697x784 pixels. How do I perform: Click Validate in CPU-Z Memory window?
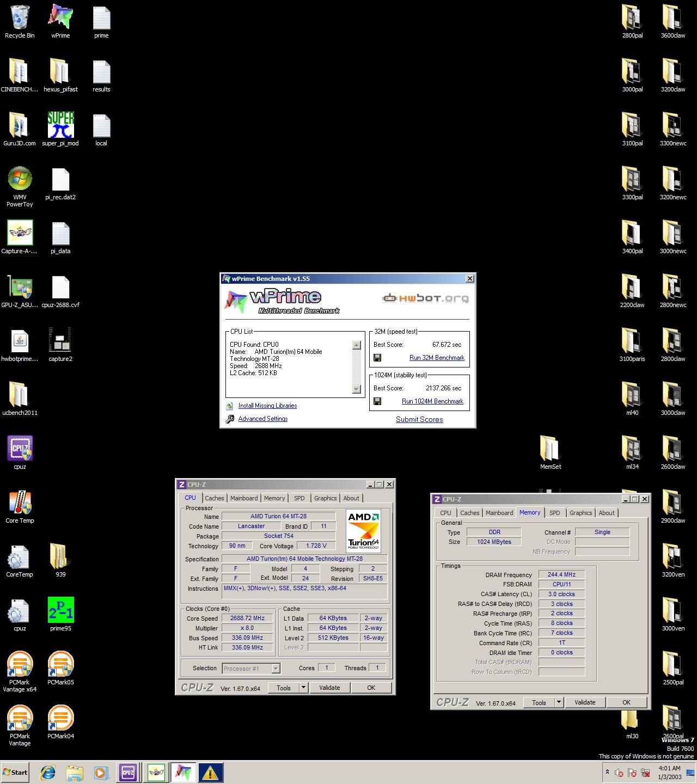coord(585,702)
